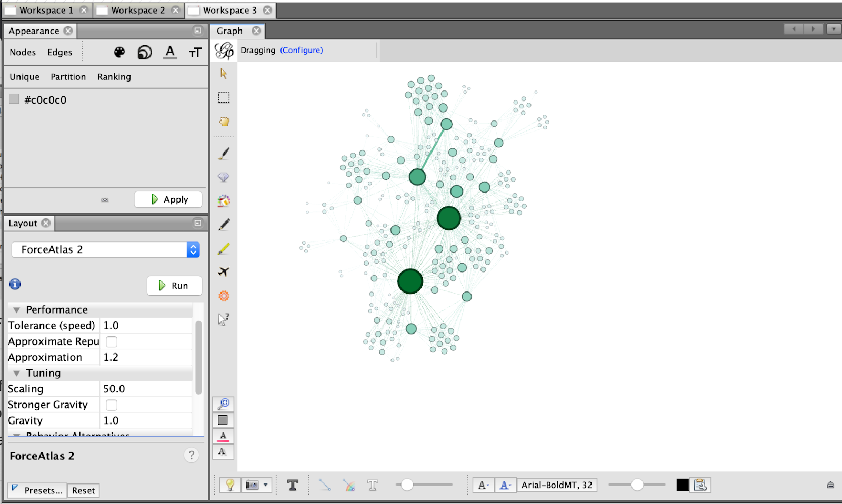842x504 pixels.
Task: Reset node colors with grey square icon
Action: pos(223,420)
